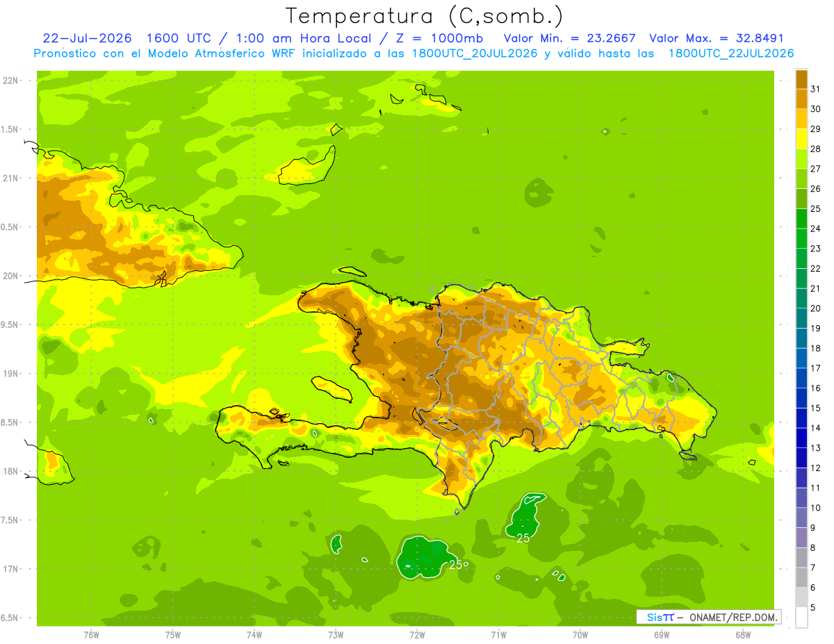Click the blue legend swatch between 14 and 15
The width and height of the screenshot is (834, 644).
pyautogui.click(x=801, y=418)
